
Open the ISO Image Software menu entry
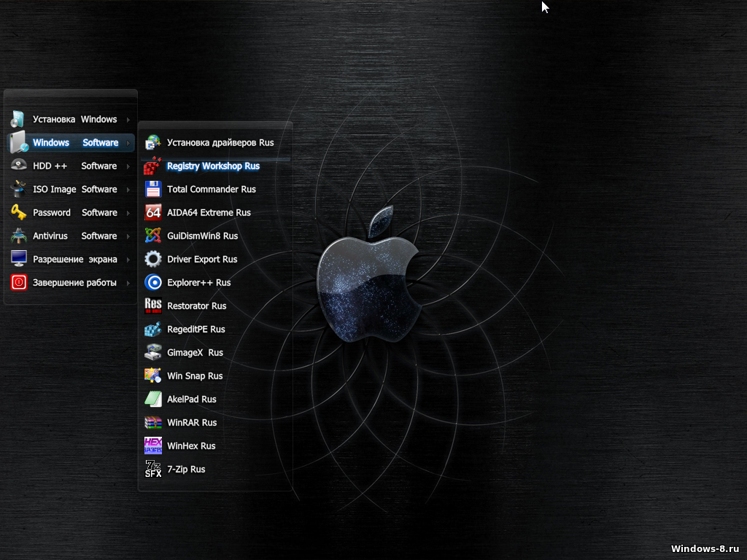[71, 189]
